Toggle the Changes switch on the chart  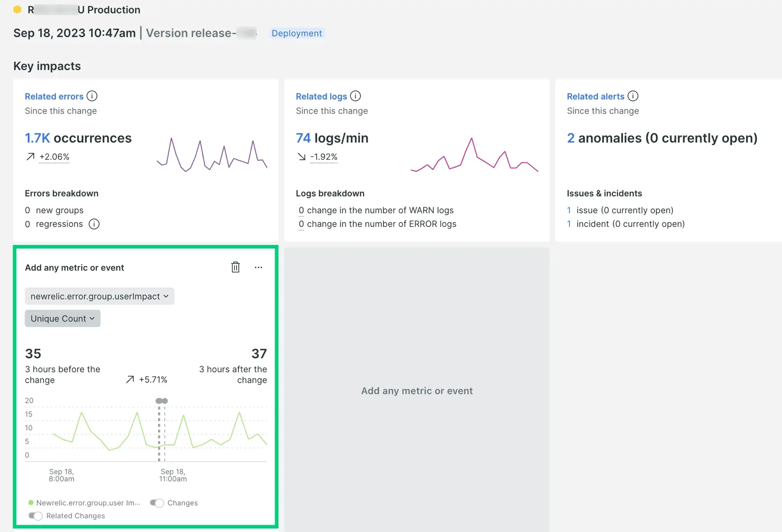click(157, 503)
